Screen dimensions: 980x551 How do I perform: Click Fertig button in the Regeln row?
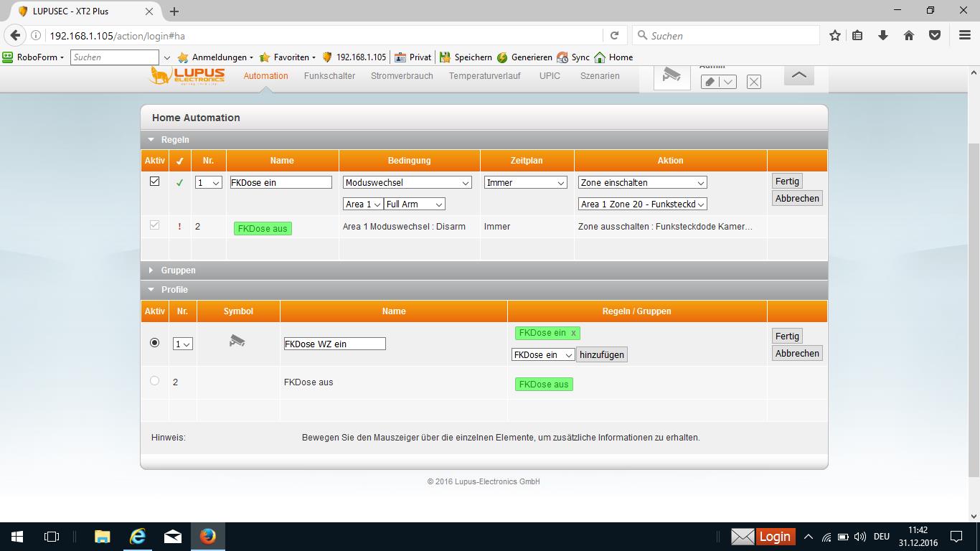click(787, 182)
